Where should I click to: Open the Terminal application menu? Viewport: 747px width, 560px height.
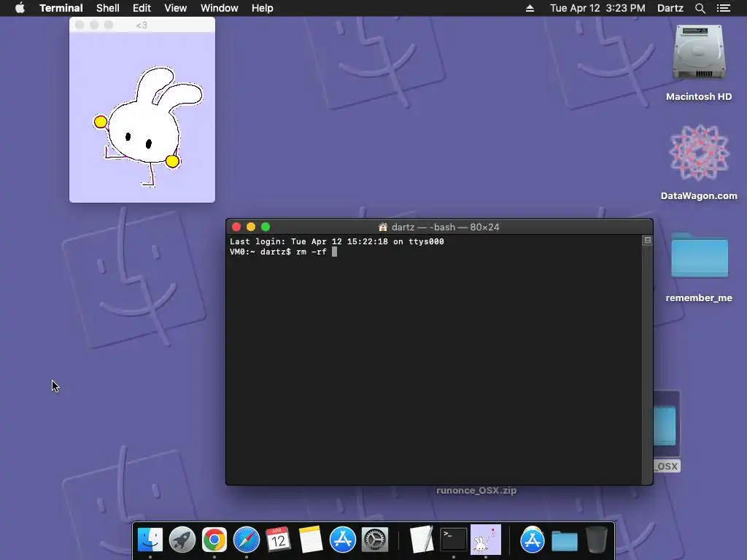61,8
